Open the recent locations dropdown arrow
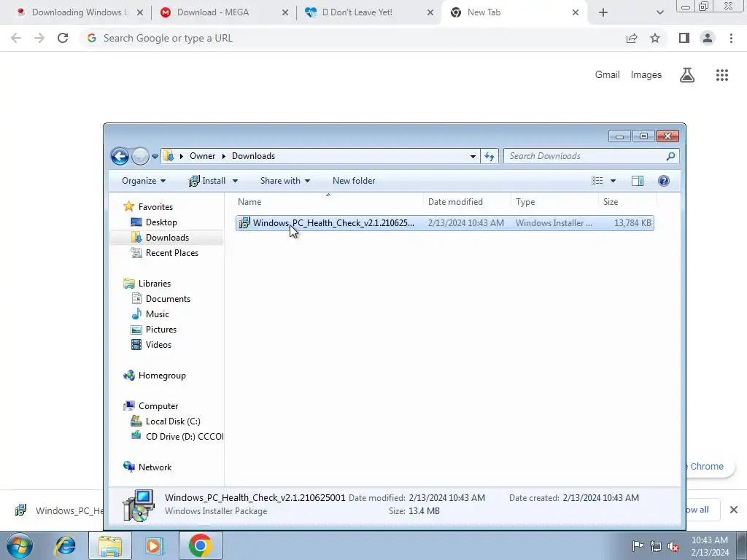Viewport: 747px width, 560px height. point(155,156)
